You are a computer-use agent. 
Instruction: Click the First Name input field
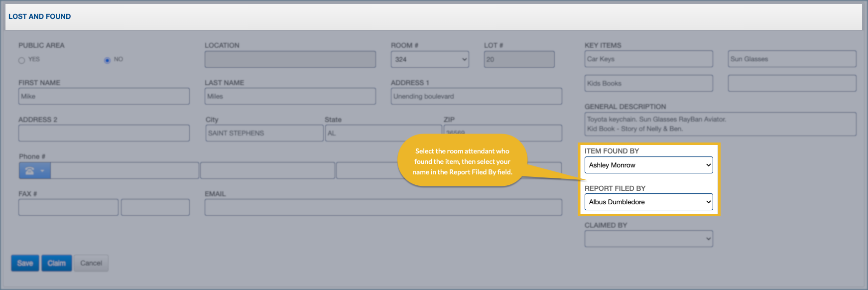click(x=104, y=96)
